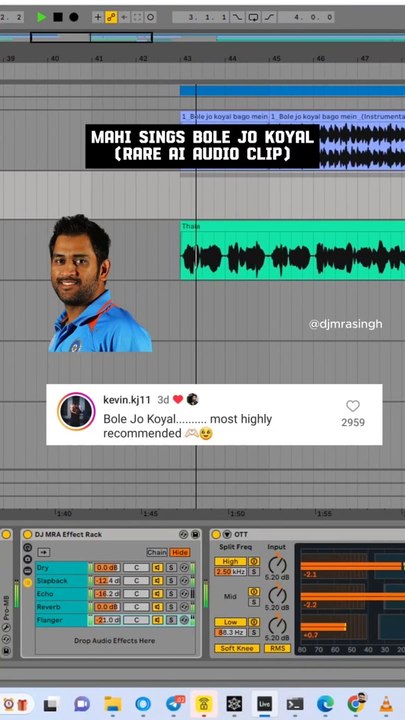Image resolution: width=405 pixels, height=720 pixels.
Task: Click the Session Record circle icon
Action: pos(150,17)
